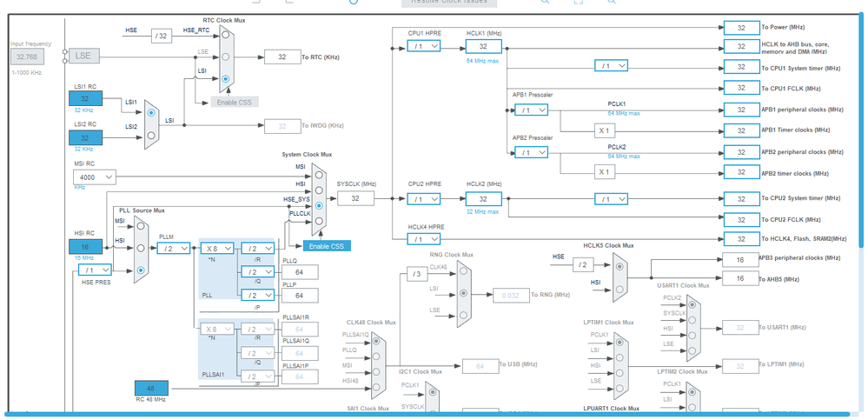Click the blue Enable CSS button
The image size is (868, 420).
(x=327, y=246)
